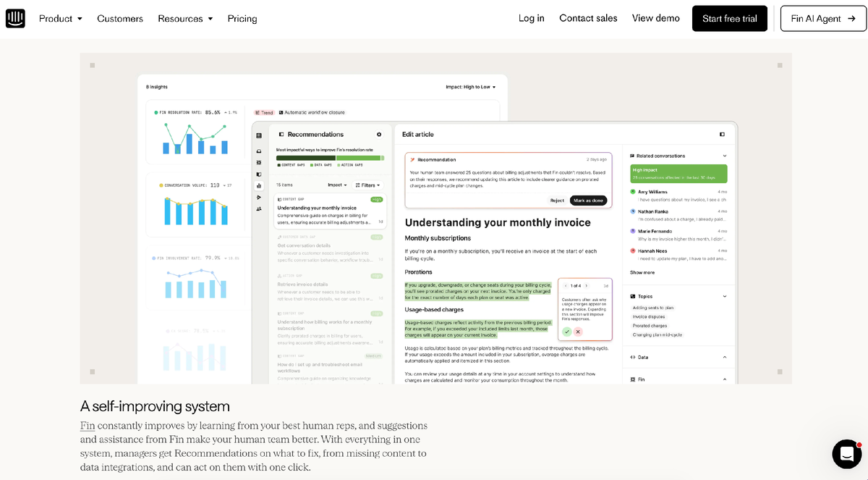This screenshot has height=480, width=868.
Task: Dismiss the suggestion with the red X
Action: (x=578, y=332)
